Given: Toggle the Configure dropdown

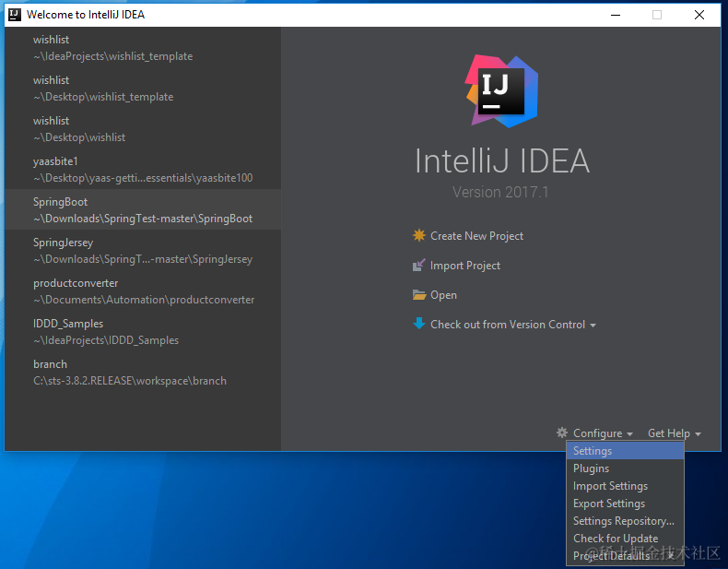Looking at the screenshot, I should click(x=603, y=433).
